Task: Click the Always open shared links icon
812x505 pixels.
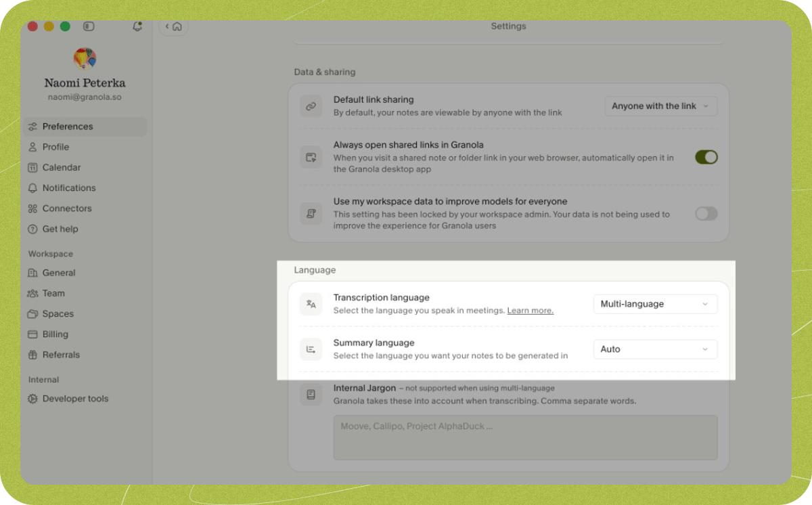Action: tap(311, 157)
